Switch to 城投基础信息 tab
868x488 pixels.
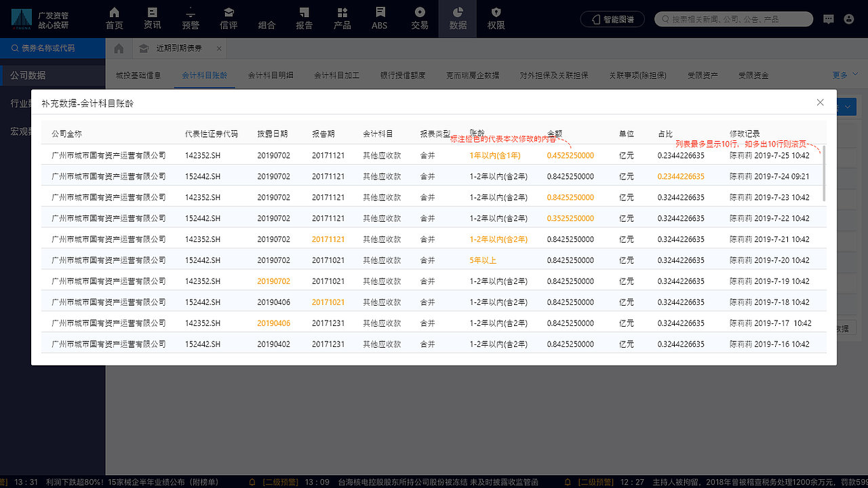tap(138, 75)
